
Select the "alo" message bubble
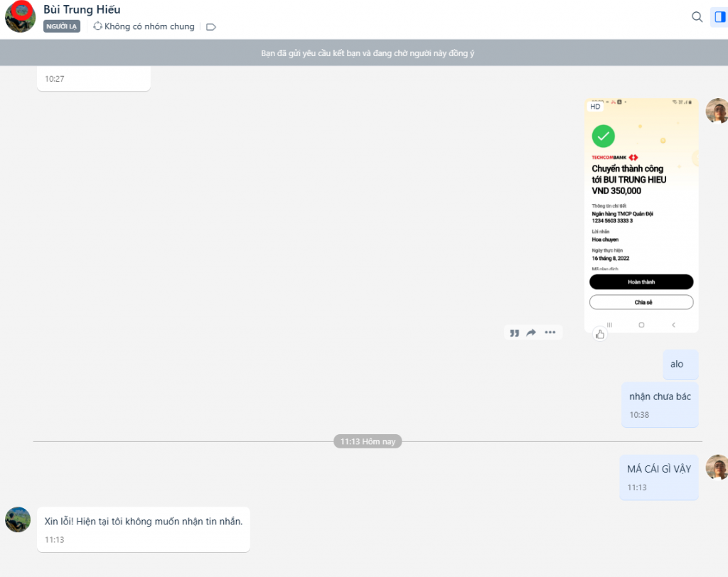tap(677, 365)
